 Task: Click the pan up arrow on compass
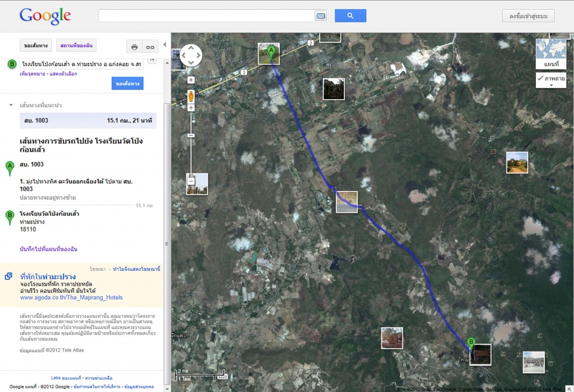pyautogui.click(x=191, y=48)
